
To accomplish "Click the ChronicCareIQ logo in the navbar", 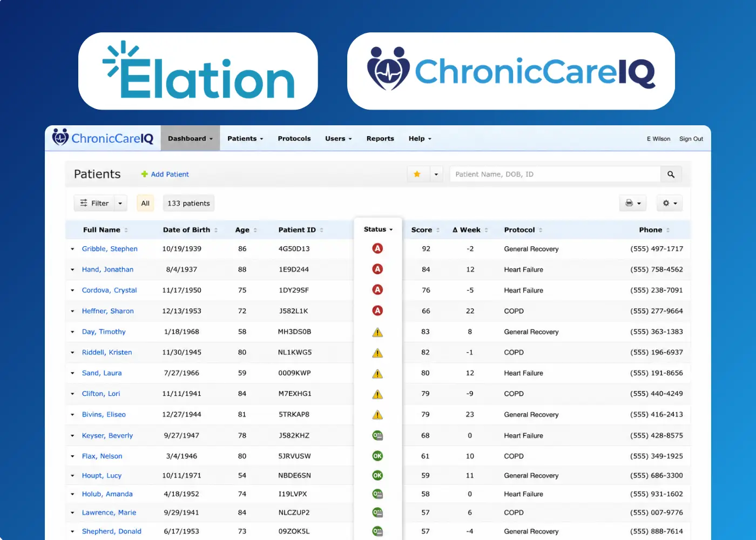I will tap(103, 138).
